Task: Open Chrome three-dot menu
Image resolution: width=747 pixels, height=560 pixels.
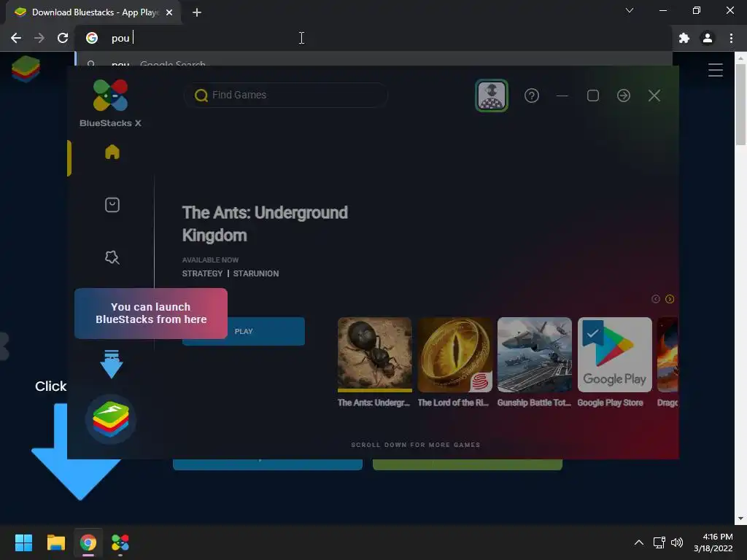Action: (x=731, y=38)
